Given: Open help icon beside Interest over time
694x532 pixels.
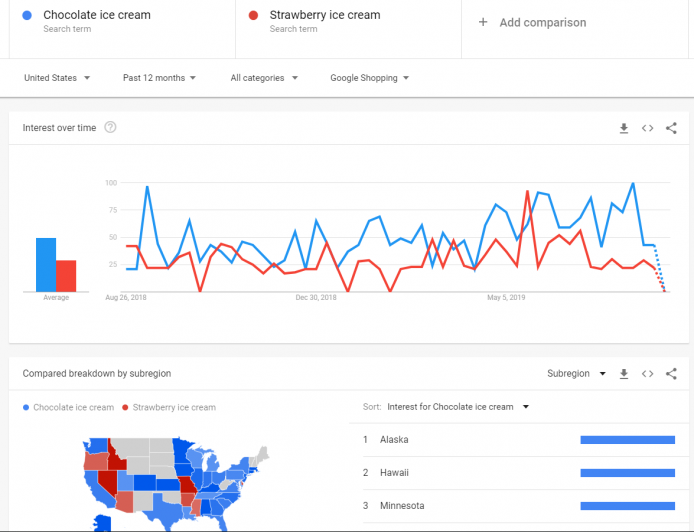Looking at the screenshot, I should pyautogui.click(x=110, y=127).
